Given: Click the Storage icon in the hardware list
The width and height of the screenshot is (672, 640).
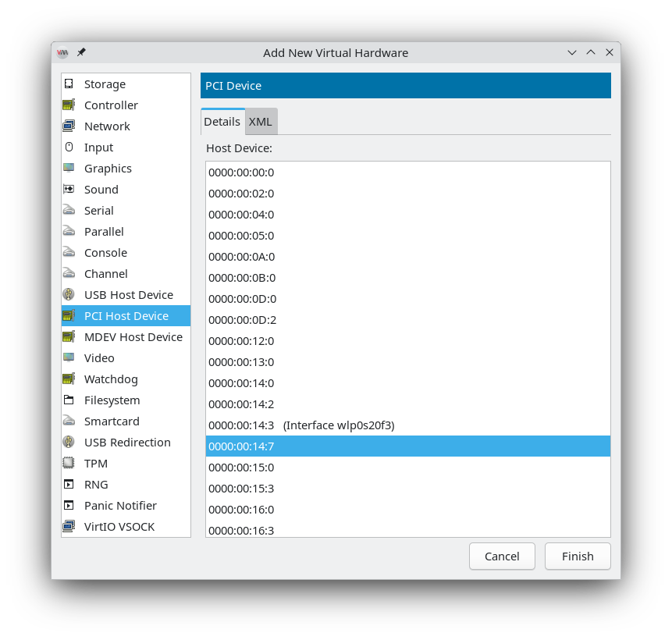Looking at the screenshot, I should (x=69, y=84).
